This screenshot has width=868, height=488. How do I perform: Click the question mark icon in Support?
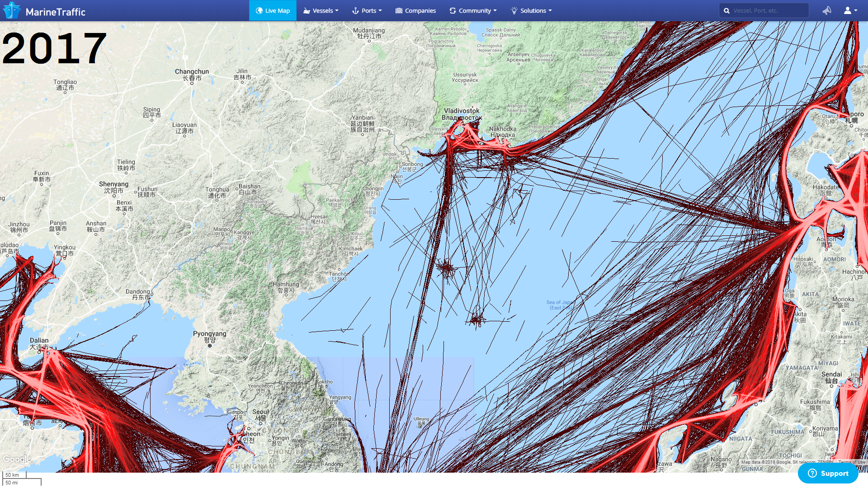(812, 473)
